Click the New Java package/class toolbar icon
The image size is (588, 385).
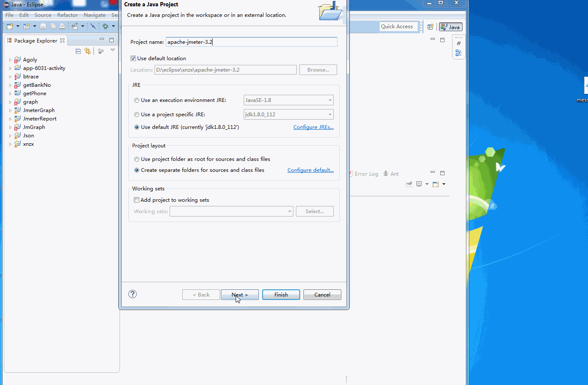pyautogui.click(x=27, y=26)
